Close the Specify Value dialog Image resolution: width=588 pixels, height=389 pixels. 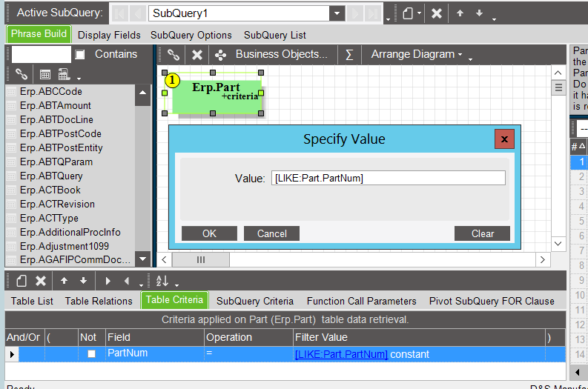point(504,139)
